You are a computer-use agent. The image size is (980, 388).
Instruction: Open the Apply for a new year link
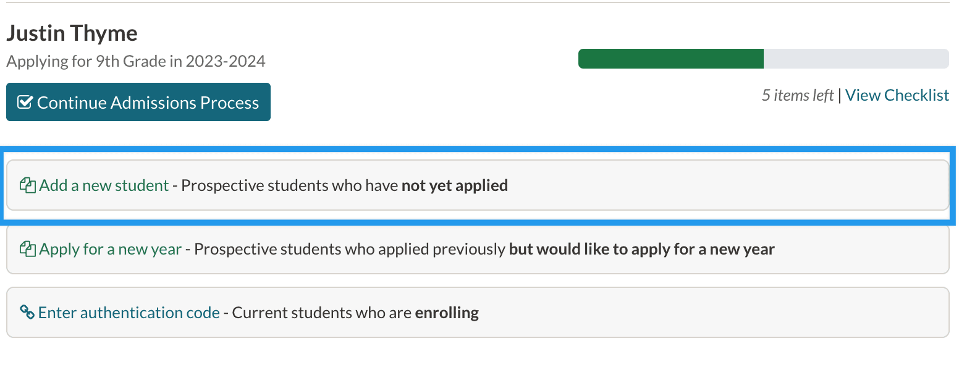pos(110,249)
